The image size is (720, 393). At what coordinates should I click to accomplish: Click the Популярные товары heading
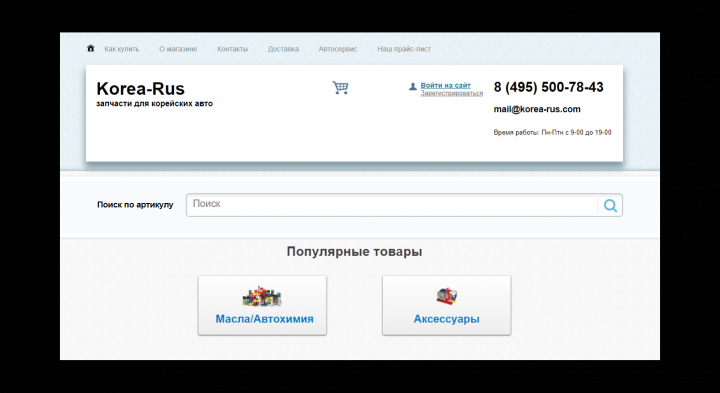pyautogui.click(x=354, y=252)
